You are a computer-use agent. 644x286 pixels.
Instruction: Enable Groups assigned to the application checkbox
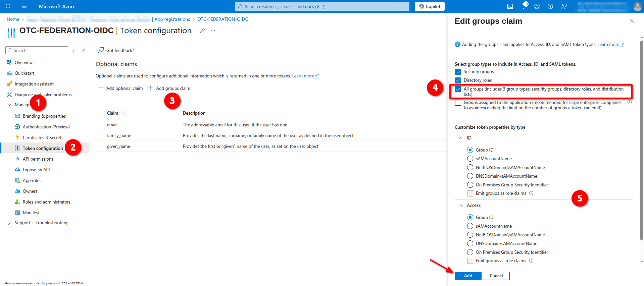pyautogui.click(x=458, y=103)
